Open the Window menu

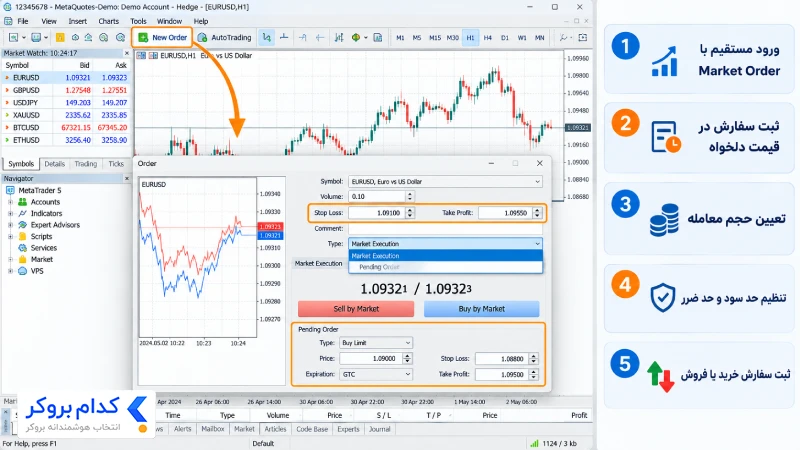(169, 21)
